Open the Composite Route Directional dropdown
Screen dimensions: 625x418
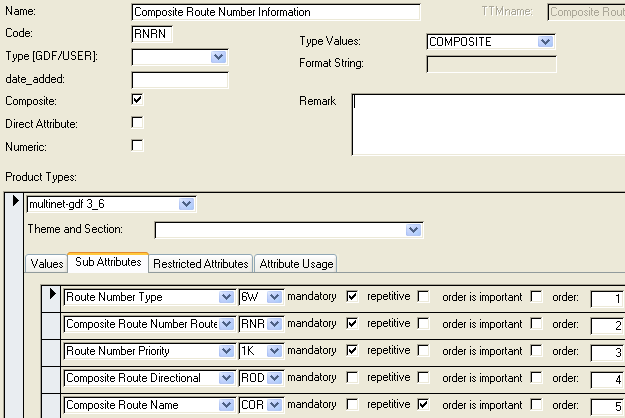(226, 378)
